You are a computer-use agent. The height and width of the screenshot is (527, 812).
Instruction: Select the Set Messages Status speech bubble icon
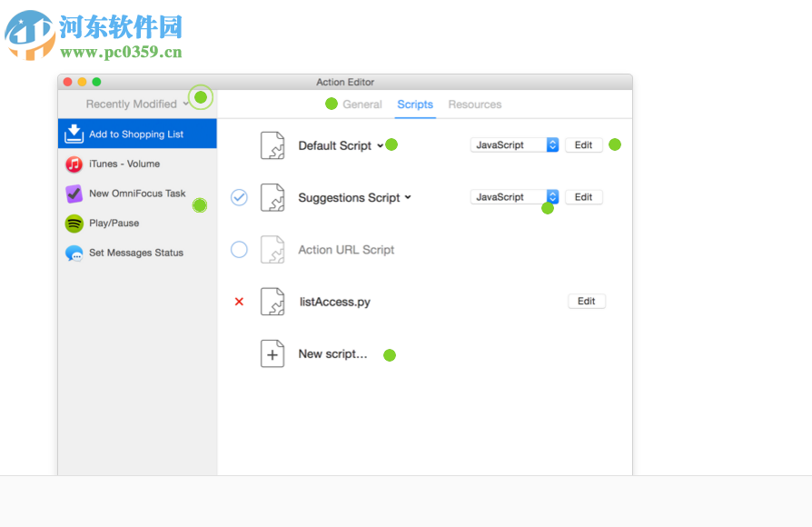pos(74,253)
